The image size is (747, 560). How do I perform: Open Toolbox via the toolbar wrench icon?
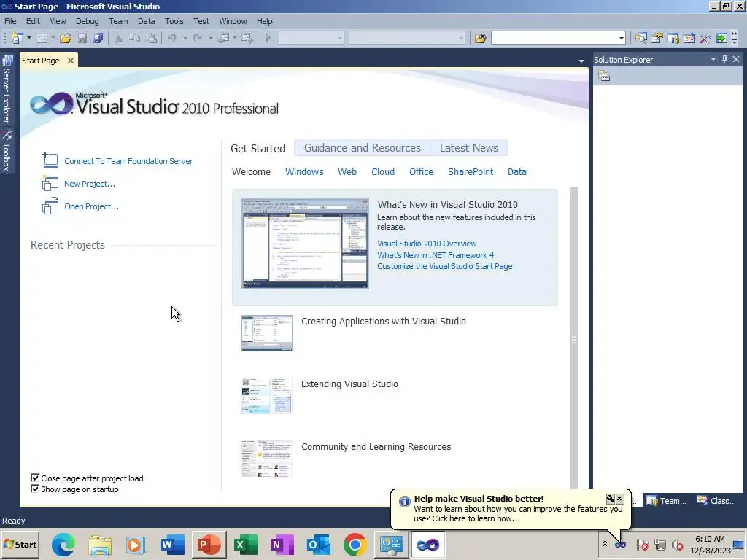[x=705, y=38]
